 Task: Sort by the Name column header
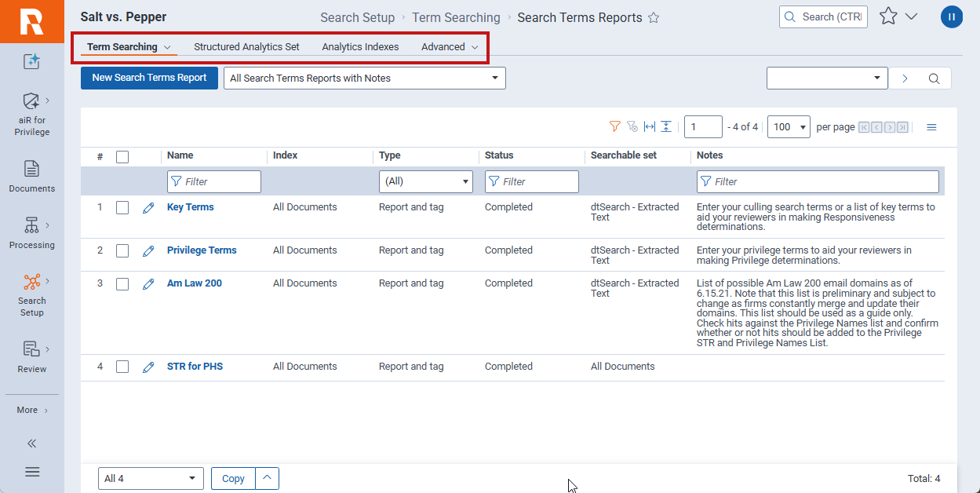(x=180, y=155)
